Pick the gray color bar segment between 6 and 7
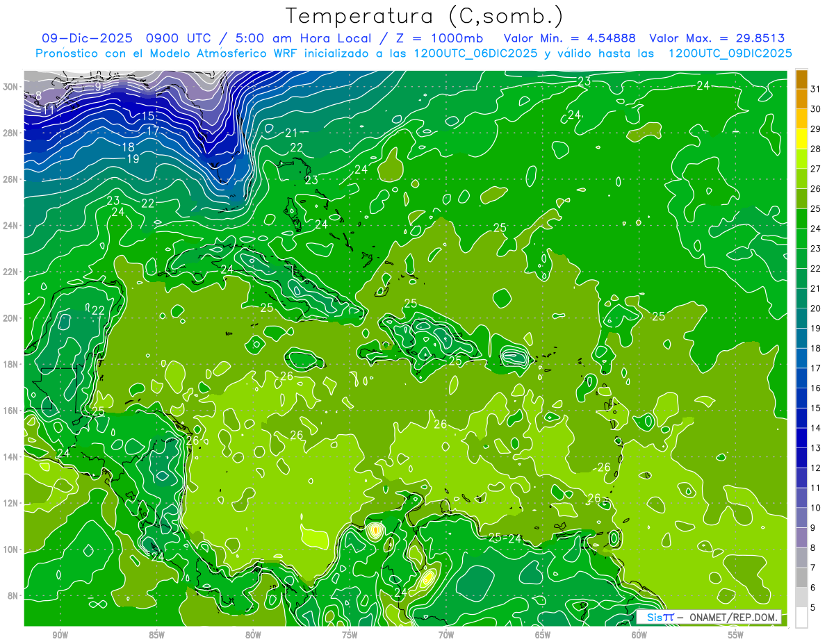This screenshot has width=834, height=644. tap(801, 578)
